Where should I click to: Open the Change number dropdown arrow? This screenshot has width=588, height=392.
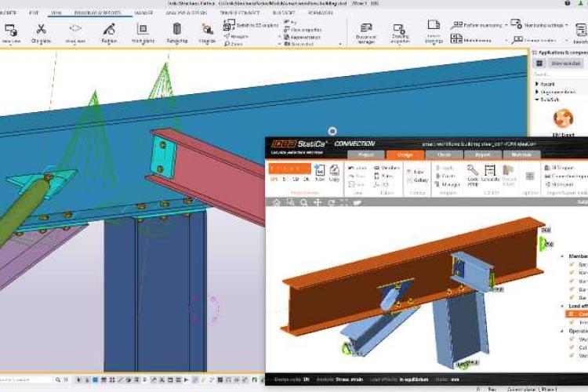[x=567, y=40]
